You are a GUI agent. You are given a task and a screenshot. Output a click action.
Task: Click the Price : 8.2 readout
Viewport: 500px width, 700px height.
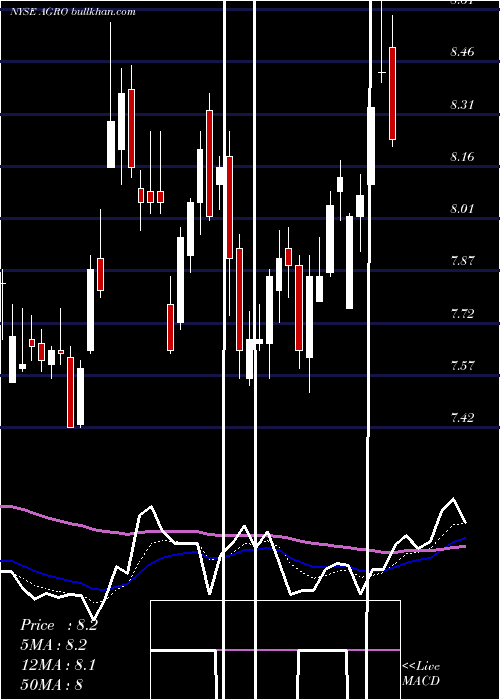coord(58,625)
